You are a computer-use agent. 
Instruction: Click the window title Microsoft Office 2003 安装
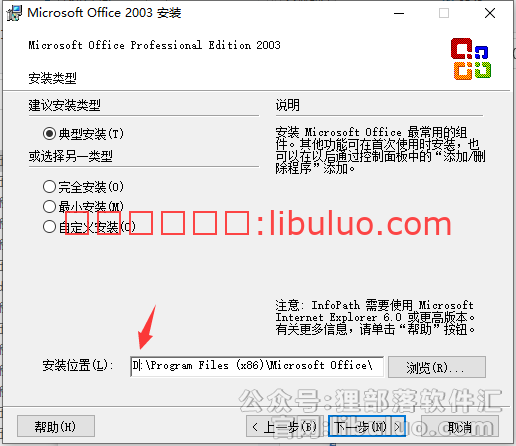(104, 13)
